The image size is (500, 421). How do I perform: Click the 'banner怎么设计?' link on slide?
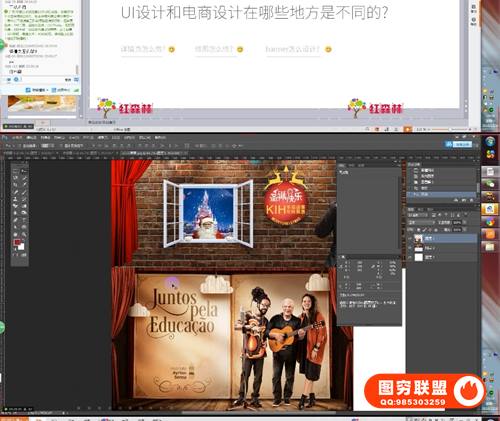pos(292,49)
